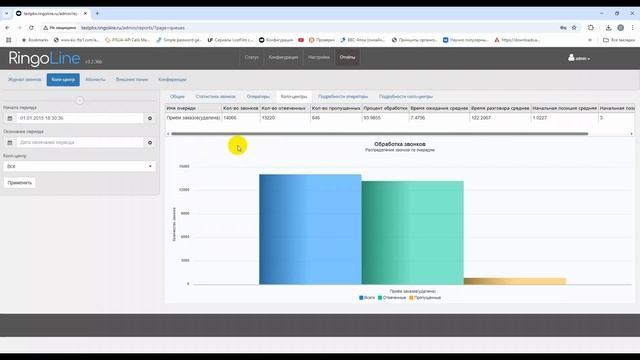The image size is (640, 360).
Task: Click the 646 missed calls cell
Action: 336,118
